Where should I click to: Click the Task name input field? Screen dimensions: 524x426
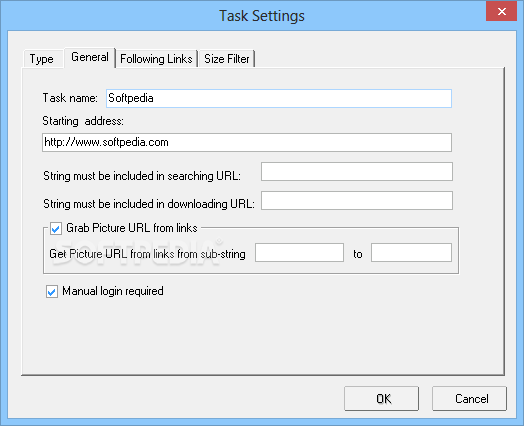(x=279, y=98)
